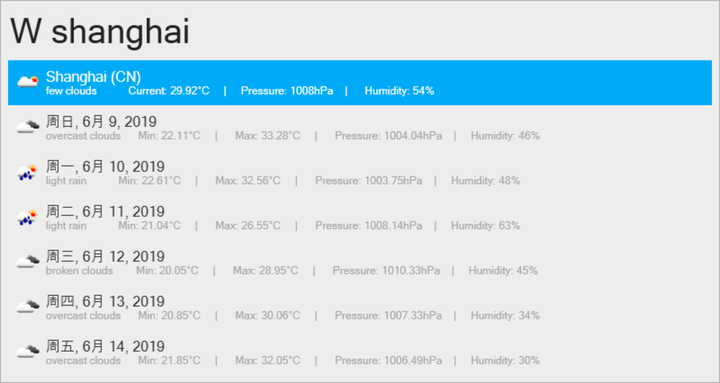Select the Shanghai (CN) current weather result

point(360,83)
